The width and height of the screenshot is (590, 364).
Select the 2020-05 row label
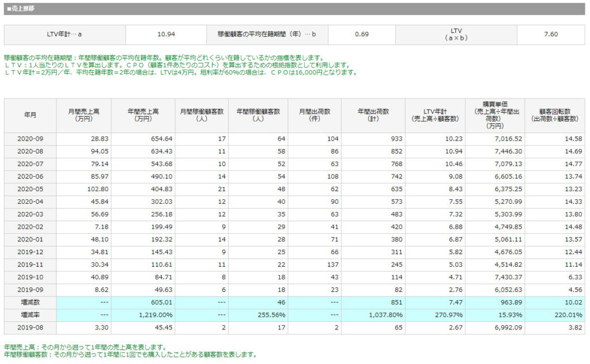(31, 189)
